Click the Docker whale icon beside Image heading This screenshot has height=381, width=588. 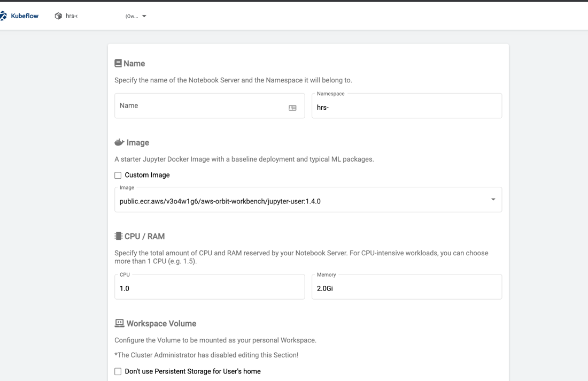pos(118,142)
